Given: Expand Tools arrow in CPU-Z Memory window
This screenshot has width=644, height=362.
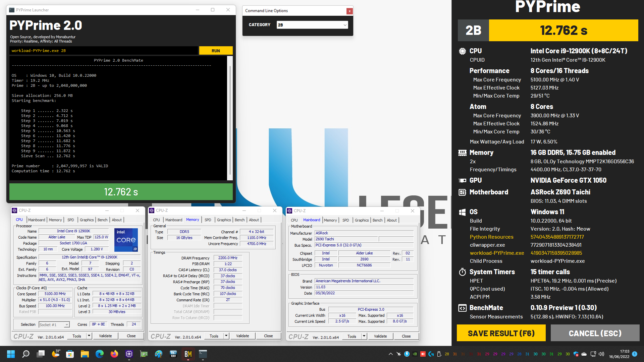Looking at the screenshot, I should point(226,336).
